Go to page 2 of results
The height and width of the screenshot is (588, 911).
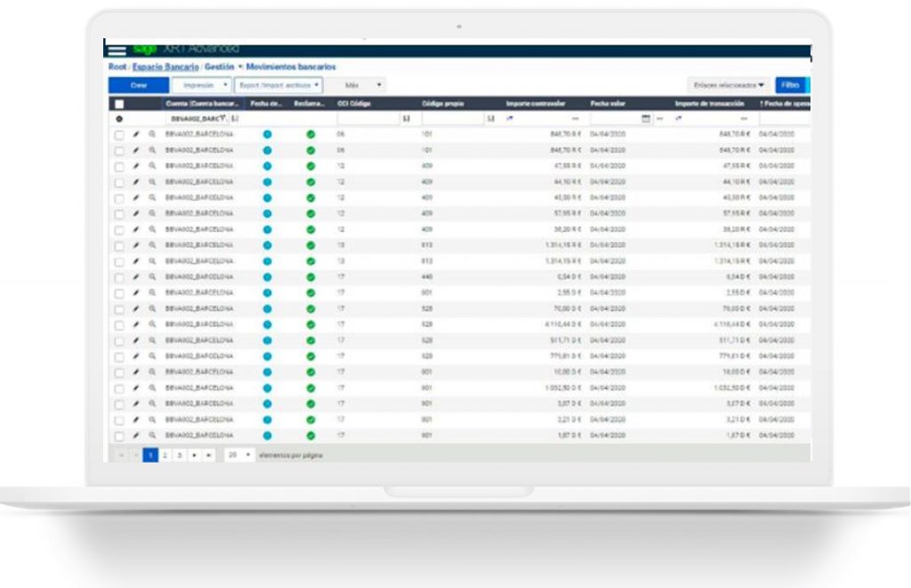(165, 455)
